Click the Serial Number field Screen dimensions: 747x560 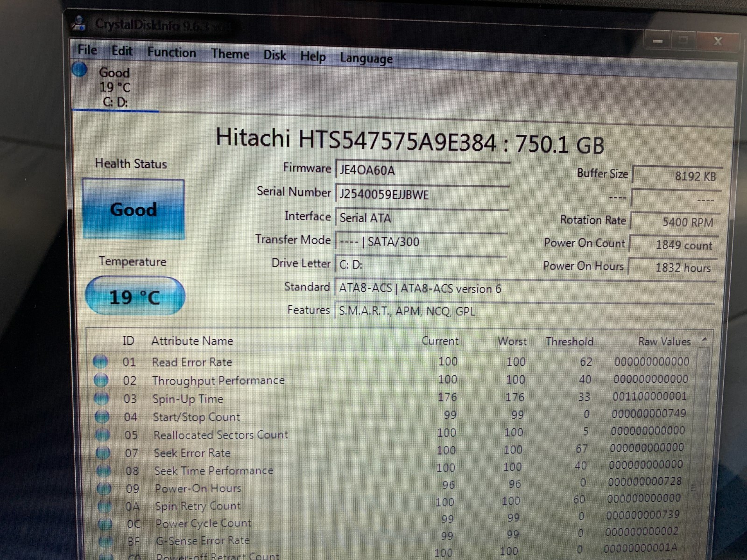(x=422, y=194)
